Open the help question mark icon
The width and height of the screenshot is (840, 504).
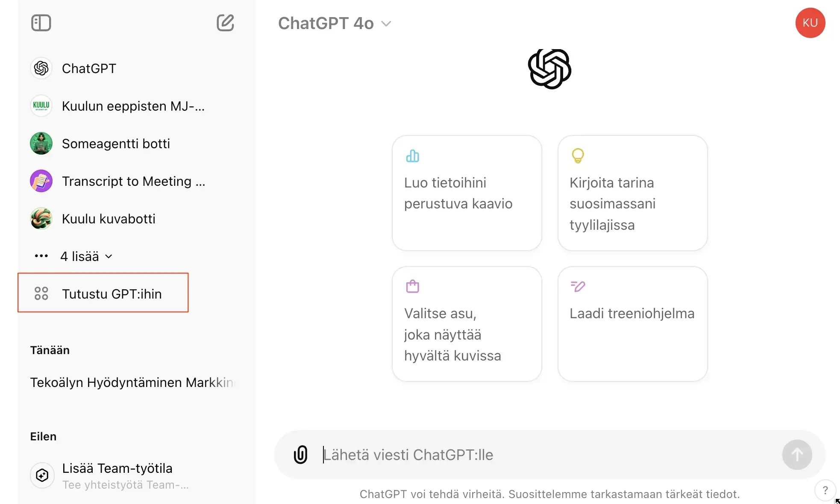[x=825, y=490]
